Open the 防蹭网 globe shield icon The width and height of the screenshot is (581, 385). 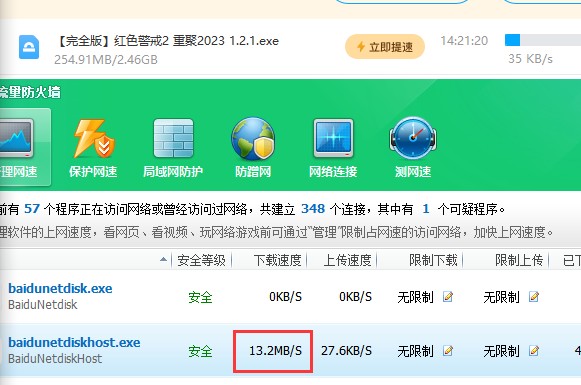[x=253, y=139]
